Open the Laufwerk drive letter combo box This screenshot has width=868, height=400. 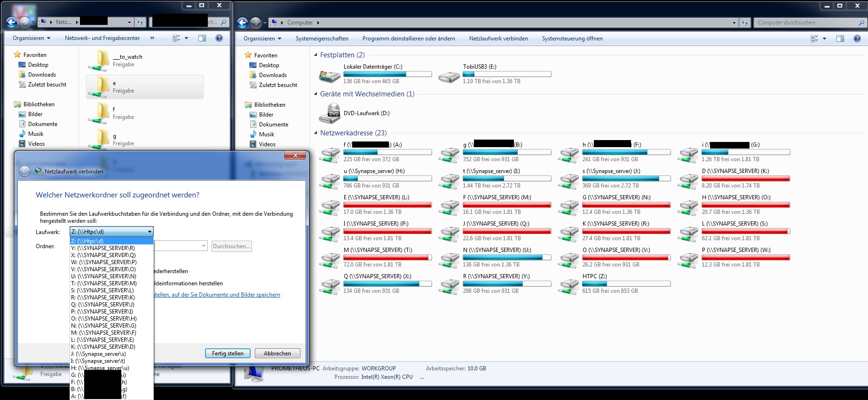click(111, 232)
